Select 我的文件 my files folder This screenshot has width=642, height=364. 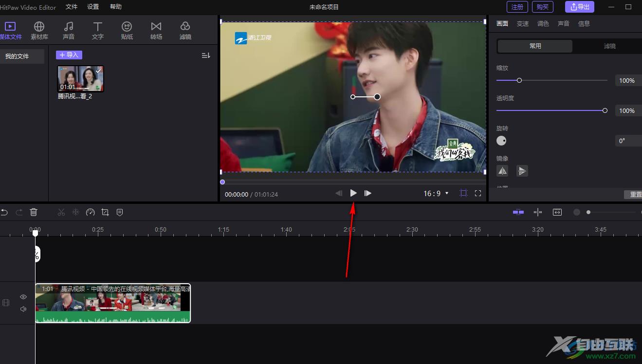(22, 56)
